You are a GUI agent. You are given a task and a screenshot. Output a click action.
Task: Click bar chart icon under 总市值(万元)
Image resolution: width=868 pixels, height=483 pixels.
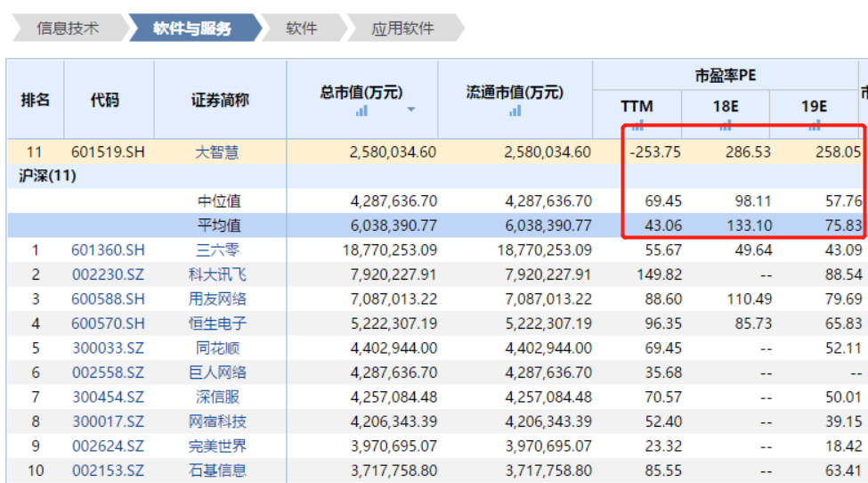[x=361, y=111]
